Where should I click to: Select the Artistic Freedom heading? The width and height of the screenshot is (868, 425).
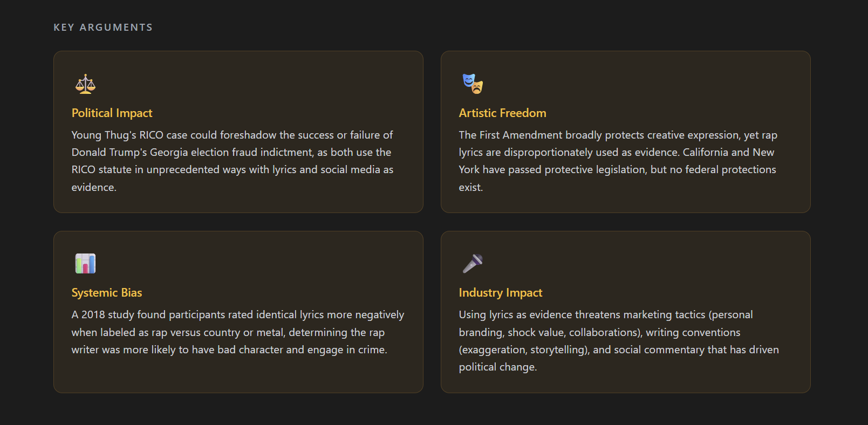502,113
